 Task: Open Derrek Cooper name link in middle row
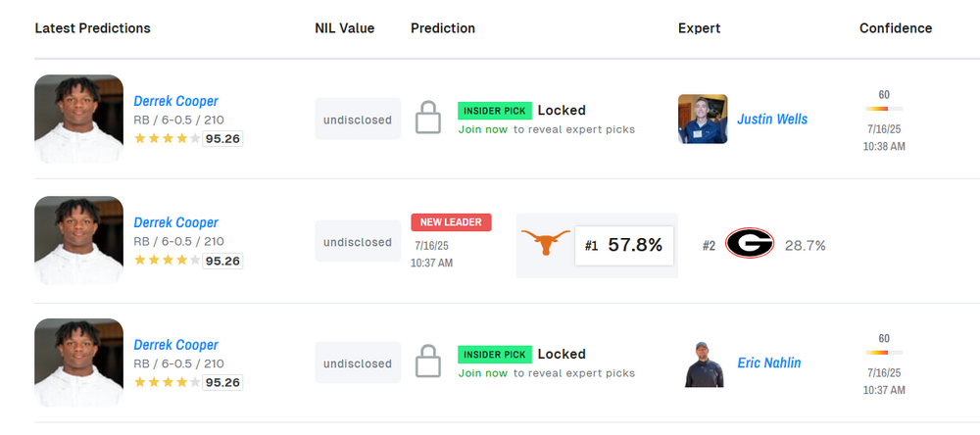coord(176,222)
